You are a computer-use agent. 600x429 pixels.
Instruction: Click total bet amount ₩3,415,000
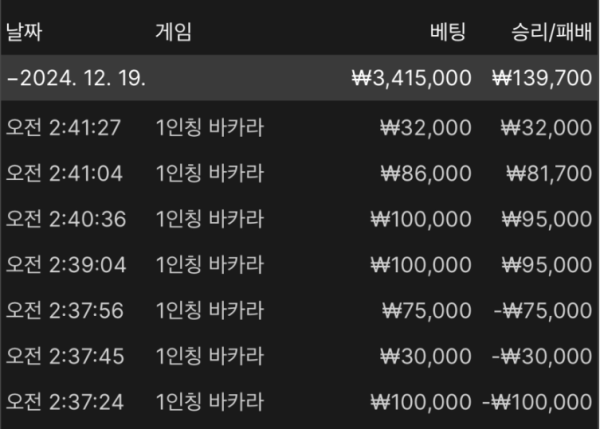pos(411,78)
